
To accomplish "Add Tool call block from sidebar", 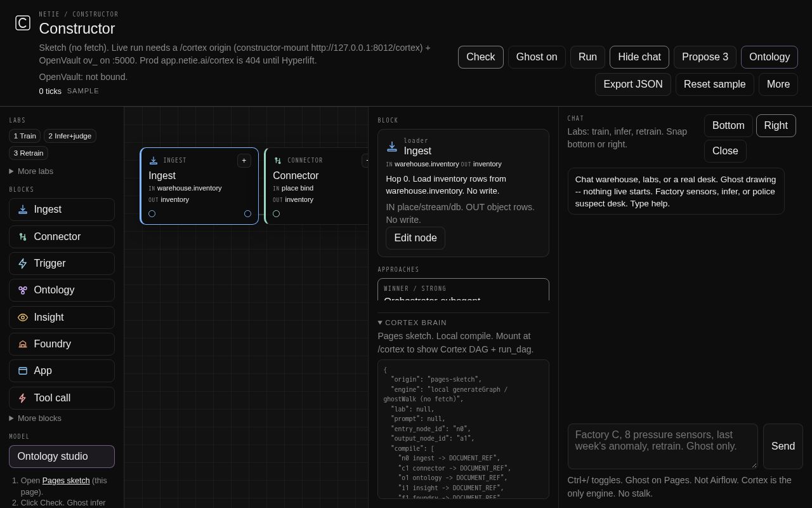I will (x=62, y=398).
